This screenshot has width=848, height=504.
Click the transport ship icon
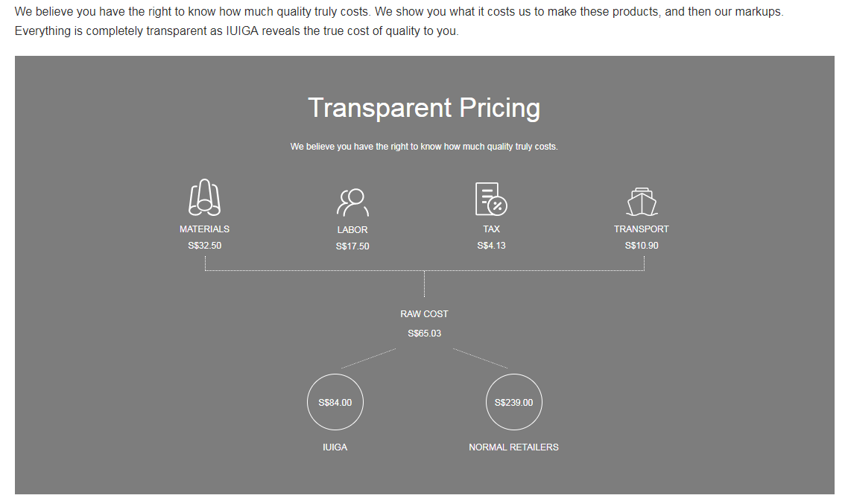(x=642, y=200)
